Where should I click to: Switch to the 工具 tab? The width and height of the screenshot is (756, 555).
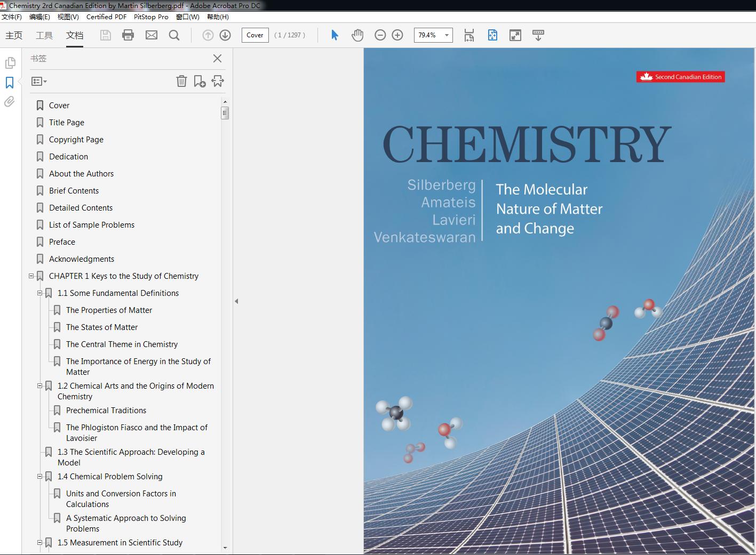[x=44, y=35]
